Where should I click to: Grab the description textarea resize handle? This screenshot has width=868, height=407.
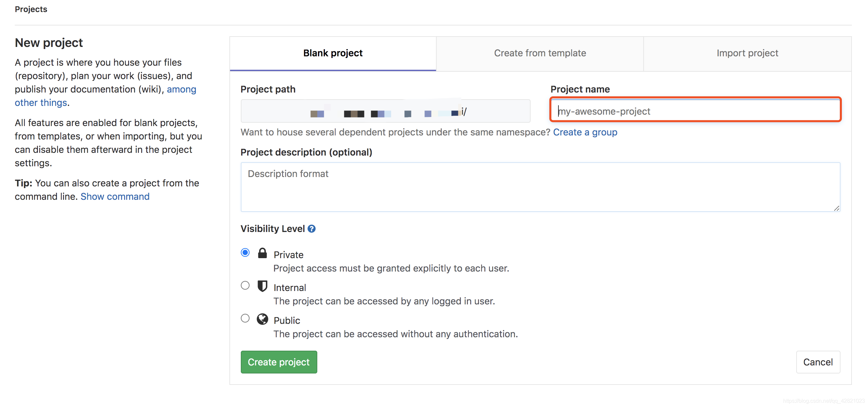point(836,208)
